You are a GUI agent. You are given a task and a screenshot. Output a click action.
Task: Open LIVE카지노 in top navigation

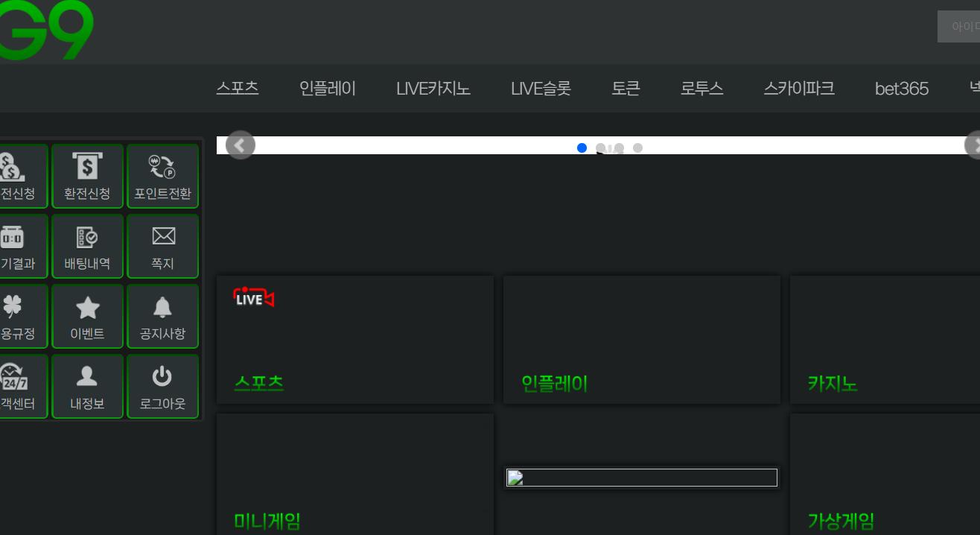pos(433,89)
